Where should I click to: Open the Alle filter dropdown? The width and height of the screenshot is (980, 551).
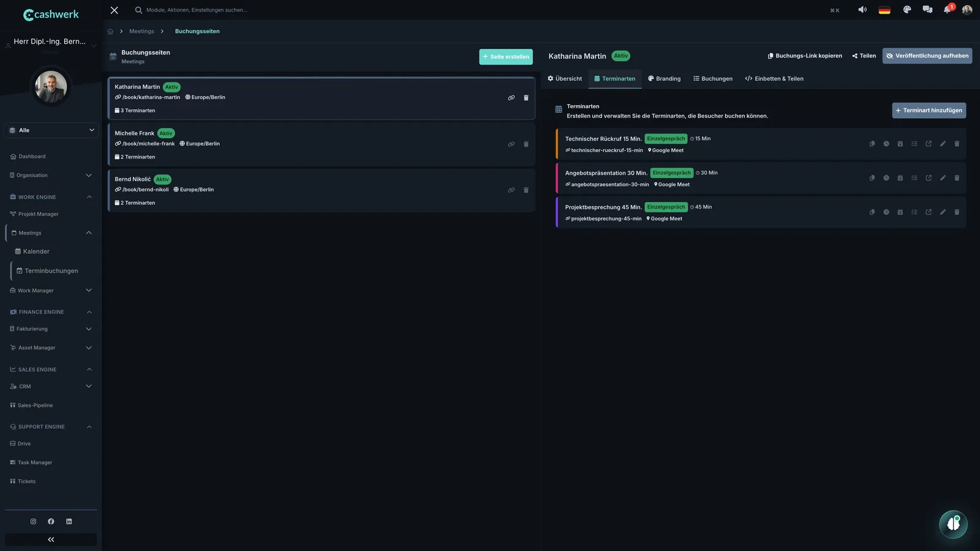click(x=51, y=130)
